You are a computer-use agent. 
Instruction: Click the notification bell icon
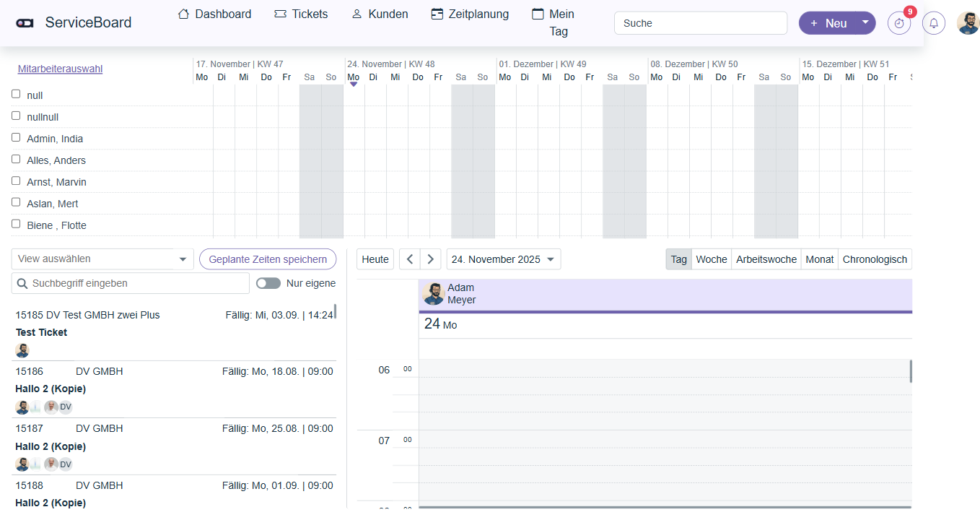pyautogui.click(x=933, y=23)
